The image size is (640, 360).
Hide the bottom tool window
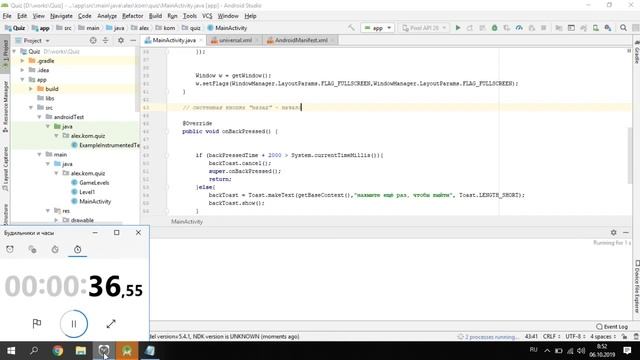click(x=626, y=232)
